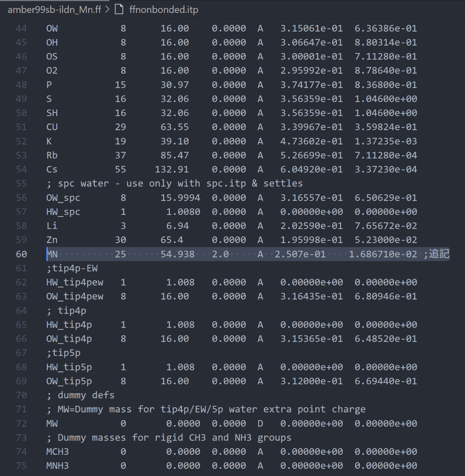Click the '; tip4p' comment on line 64
The height and width of the screenshot is (476, 465).
point(66,311)
